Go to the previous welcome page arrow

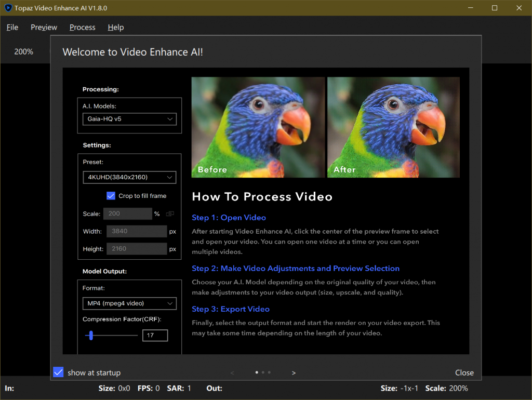coord(232,372)
